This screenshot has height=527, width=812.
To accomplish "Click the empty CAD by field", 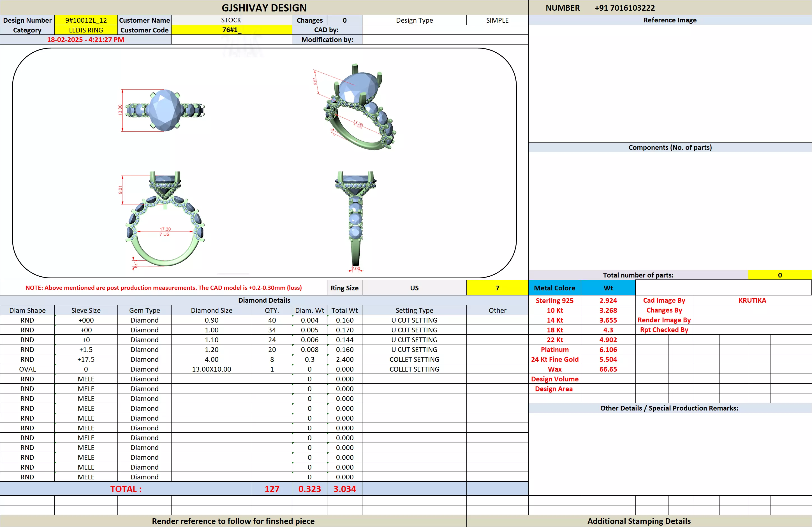I will tap(445, 30).
